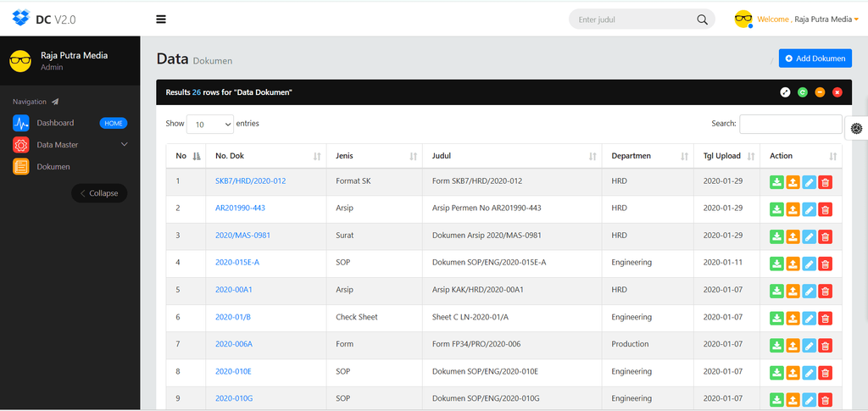Open the Welcome Raja Putra Media user dropdown
Image resolution: width=868 pixels, height=411 pixels.
(808, 19)
